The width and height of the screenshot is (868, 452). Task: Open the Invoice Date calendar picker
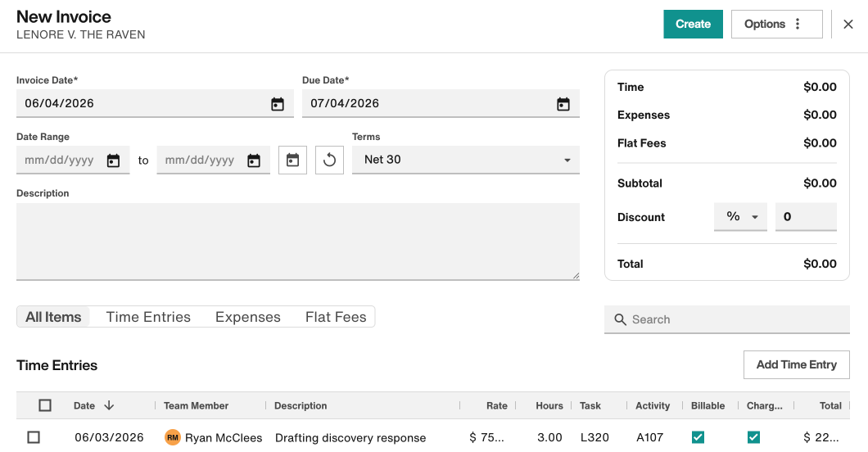(278, 104)
